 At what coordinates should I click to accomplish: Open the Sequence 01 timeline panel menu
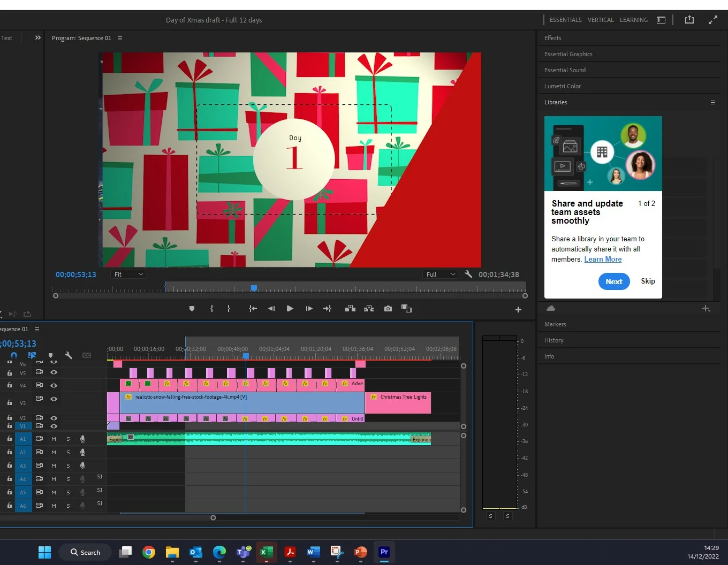point(37,329)
